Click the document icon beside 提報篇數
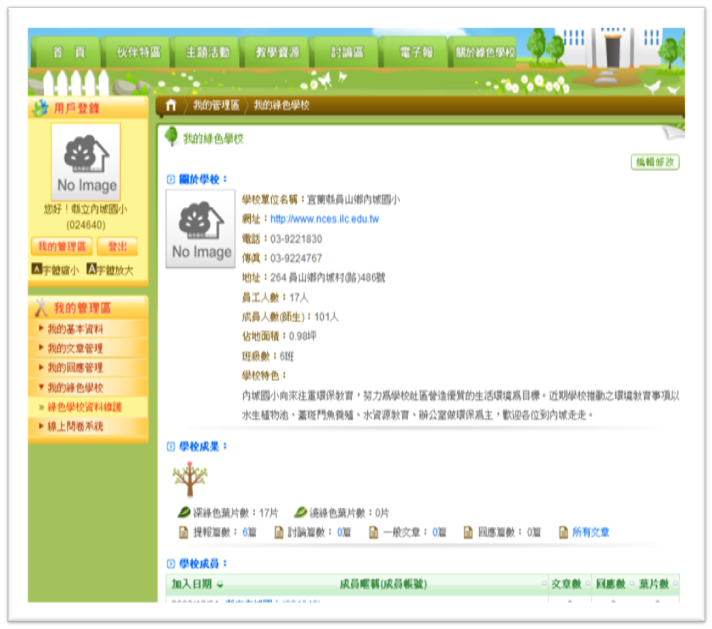Viewport: 712px width, 629px height. (x=183, y=532)
